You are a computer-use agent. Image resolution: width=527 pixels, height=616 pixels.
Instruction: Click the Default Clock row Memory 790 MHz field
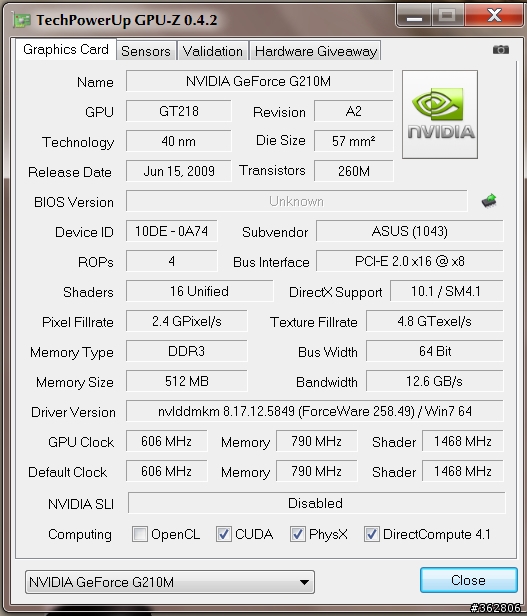tap(317, 471)
